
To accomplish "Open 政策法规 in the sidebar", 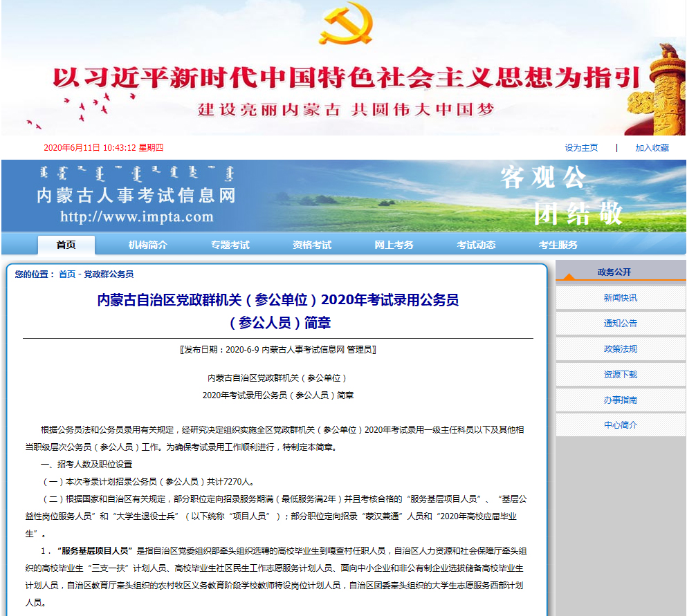I will point(620,349).
